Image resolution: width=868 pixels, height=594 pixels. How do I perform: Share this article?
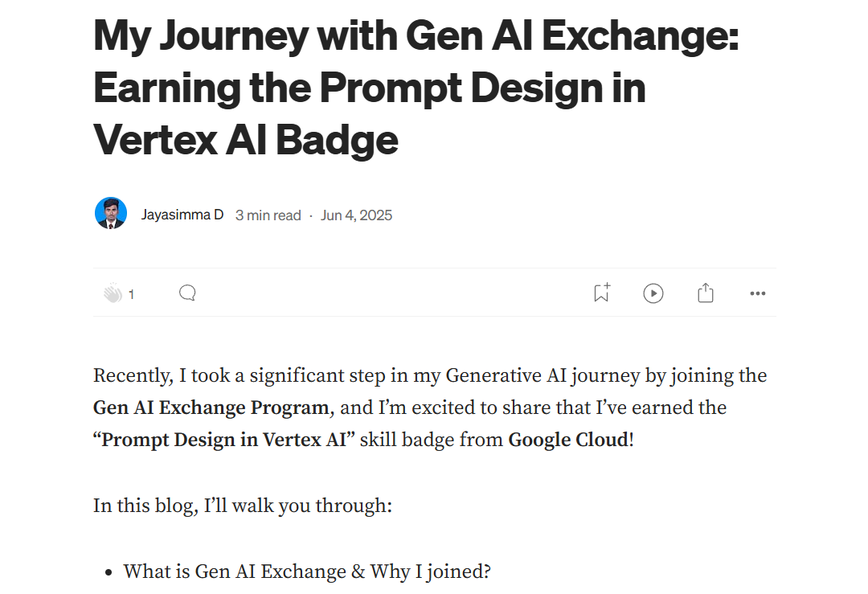(705, 293)
